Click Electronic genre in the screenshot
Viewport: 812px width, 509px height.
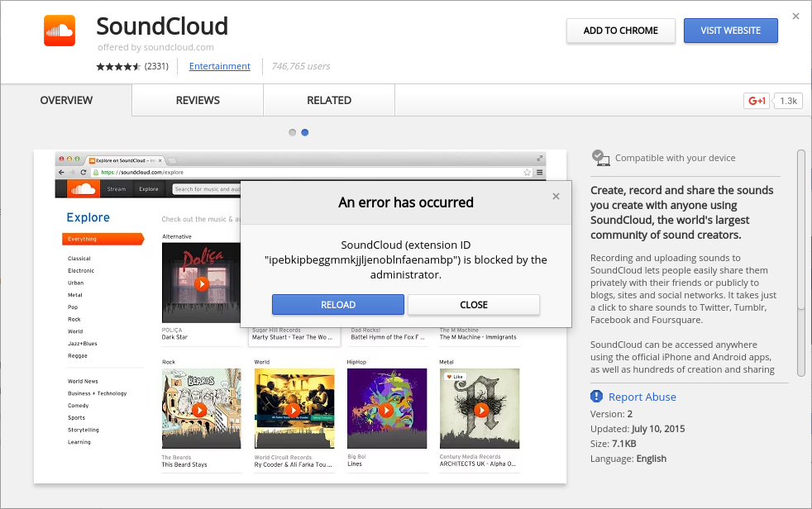(81, 270)
